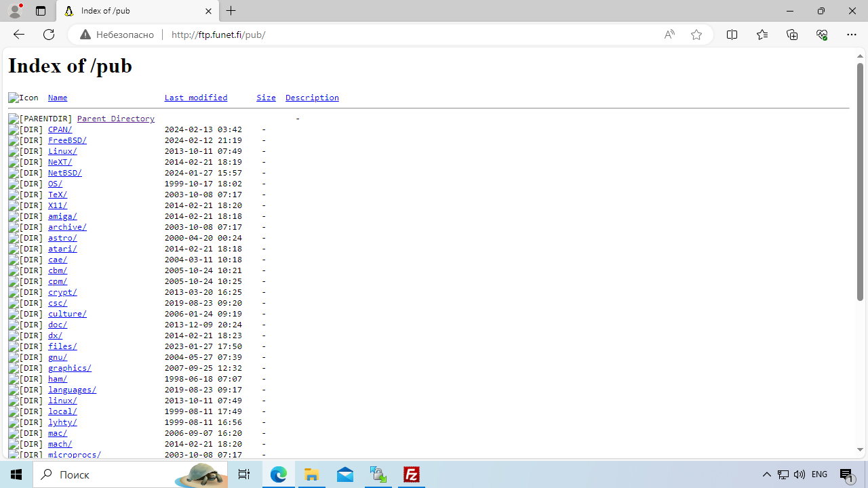The image size is (868, 488).
Task: Open the tab actions menu icon
Action: pos(41,11)
